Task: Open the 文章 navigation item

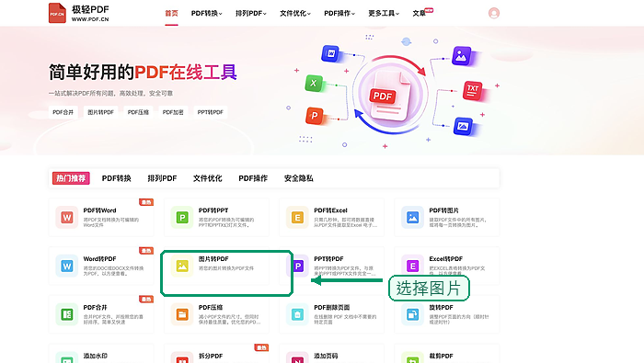Action: 420,14
